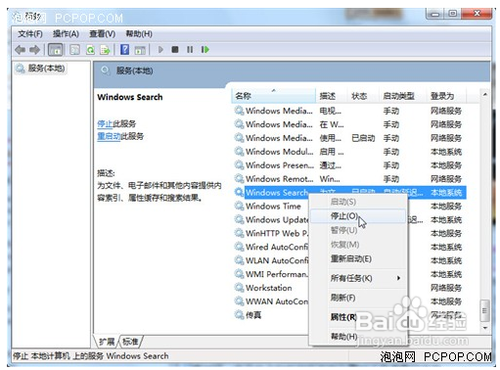
Task: Sort by the 启动类型 column header
Action: tap(403, 96)
